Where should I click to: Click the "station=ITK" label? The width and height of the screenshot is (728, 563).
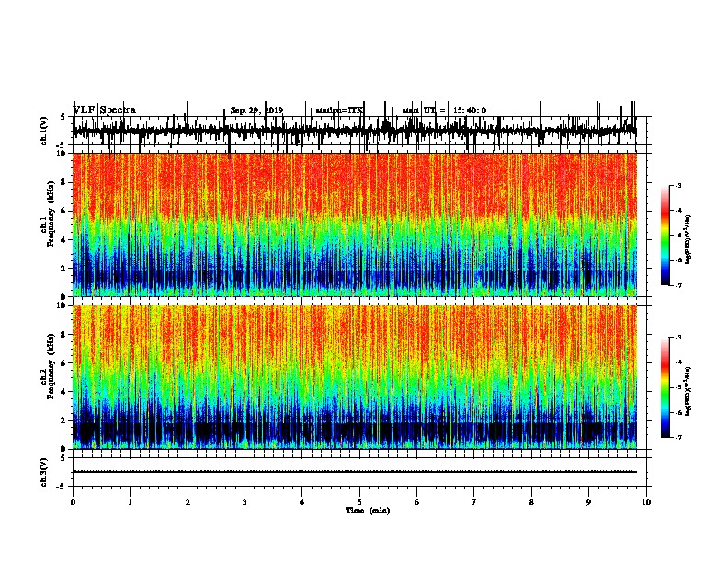[x=339, y=110]
